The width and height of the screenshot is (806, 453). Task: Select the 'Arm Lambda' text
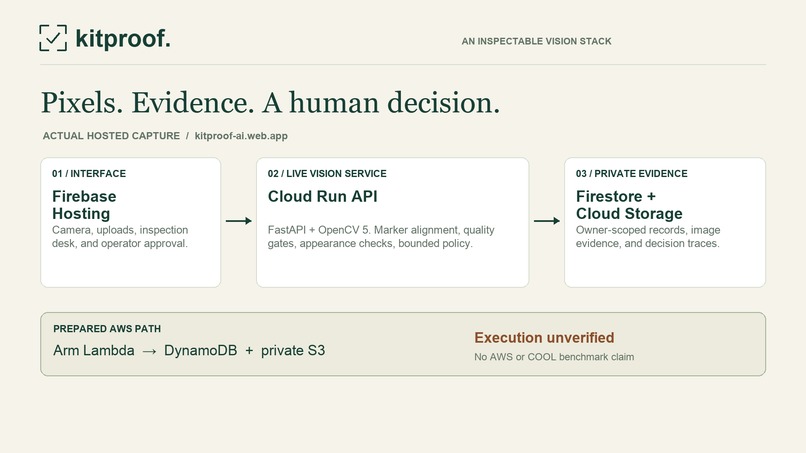pos(94,351)
